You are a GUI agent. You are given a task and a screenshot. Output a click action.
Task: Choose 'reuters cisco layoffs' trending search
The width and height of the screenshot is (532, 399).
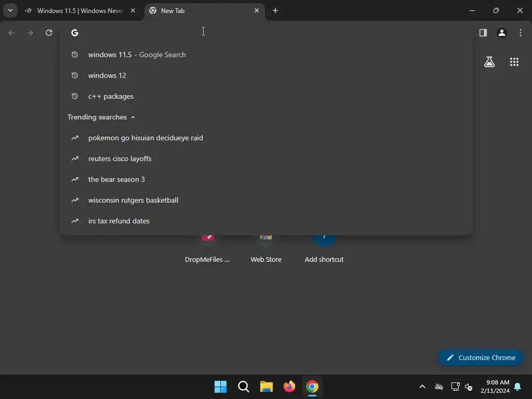tap(266, 158)
